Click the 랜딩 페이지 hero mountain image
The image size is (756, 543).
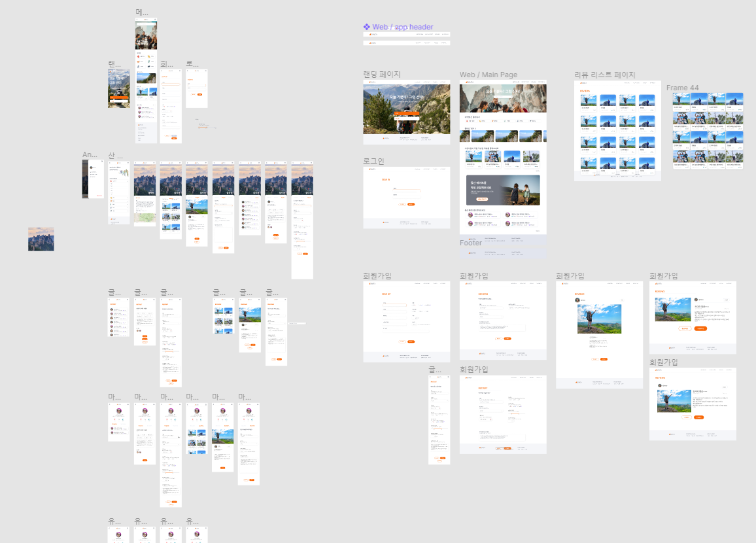coord(406,109)
